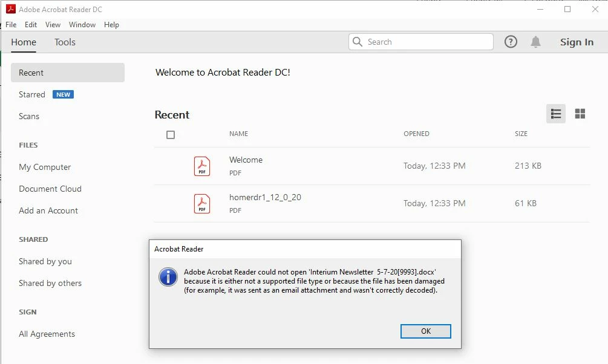Switch to the Home tab
The width and height of the screenshot is (608, 364).
pos(24,42)
